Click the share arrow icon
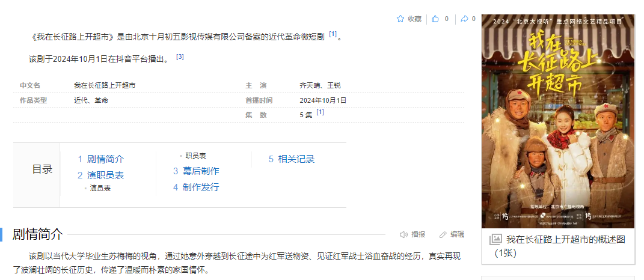644x280 pixels. tap(464, 19)
